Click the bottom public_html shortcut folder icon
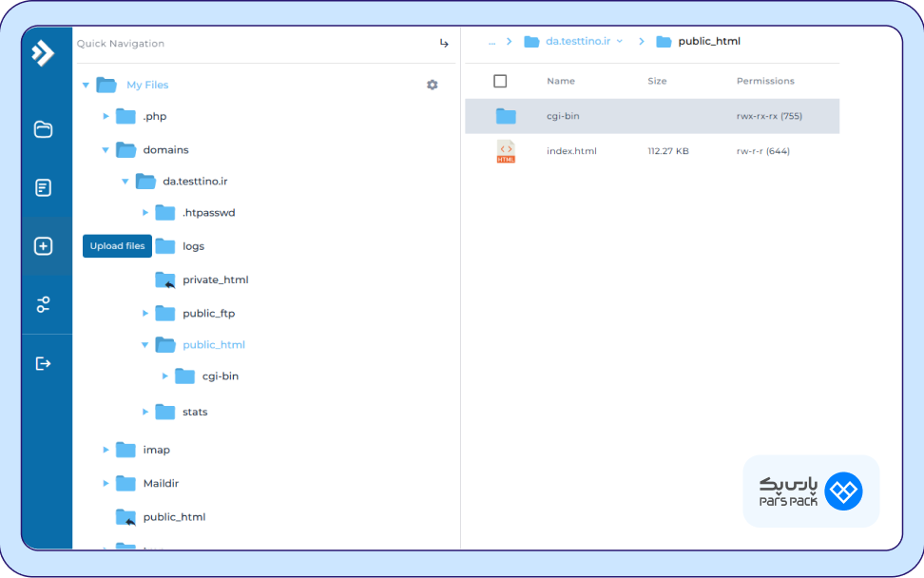The image size is (924, 578). pos(125,517)
